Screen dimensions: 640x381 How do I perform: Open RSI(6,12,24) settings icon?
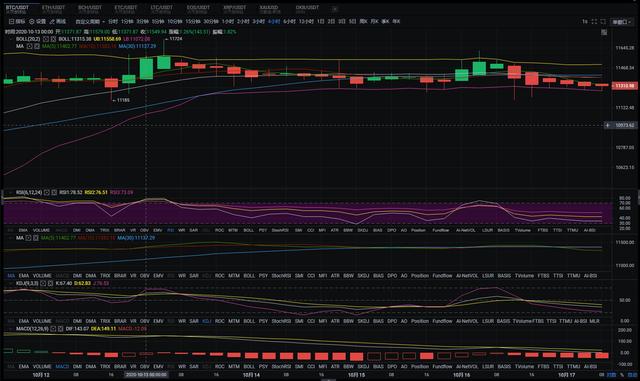point(47,192)
